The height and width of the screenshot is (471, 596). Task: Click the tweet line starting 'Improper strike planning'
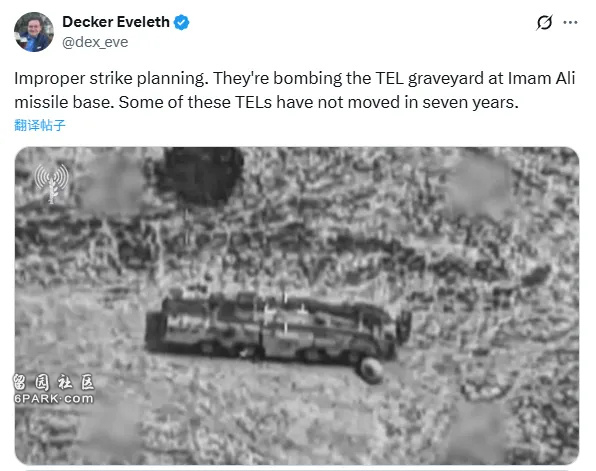coord(295,79)
